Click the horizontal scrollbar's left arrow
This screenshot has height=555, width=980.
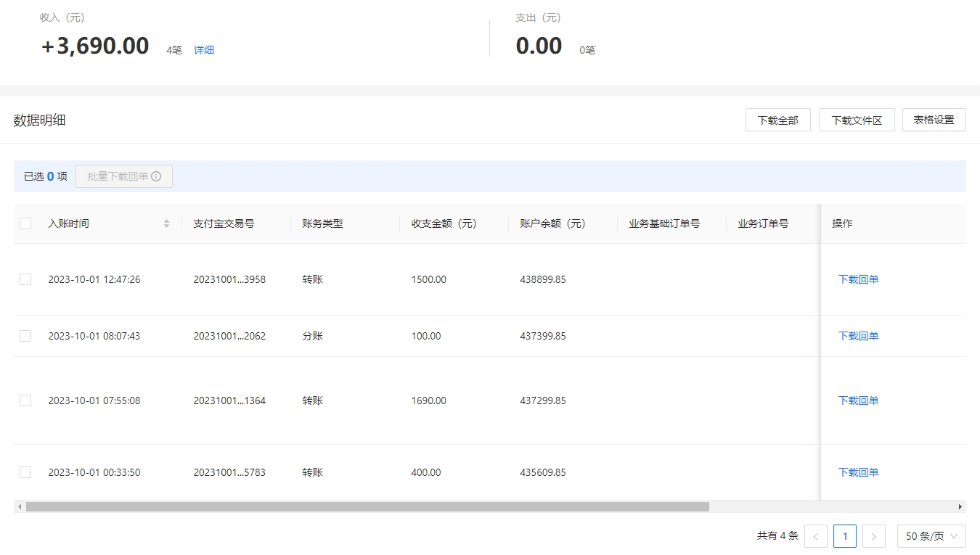[20, 506]
